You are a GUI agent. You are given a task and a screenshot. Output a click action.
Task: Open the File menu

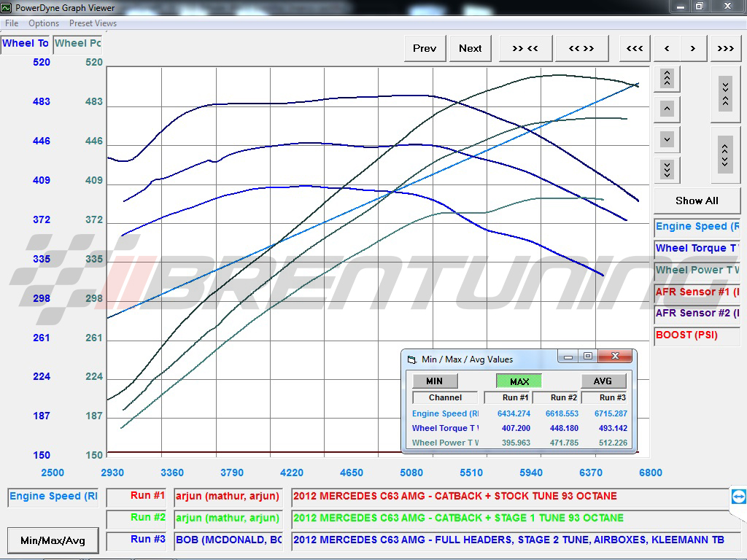pos(12,23)
